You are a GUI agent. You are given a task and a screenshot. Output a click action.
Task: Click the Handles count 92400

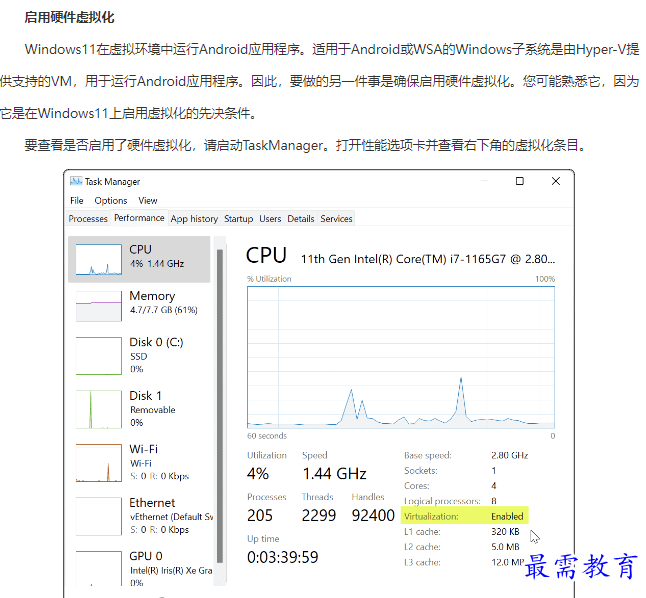coord(373,515)
